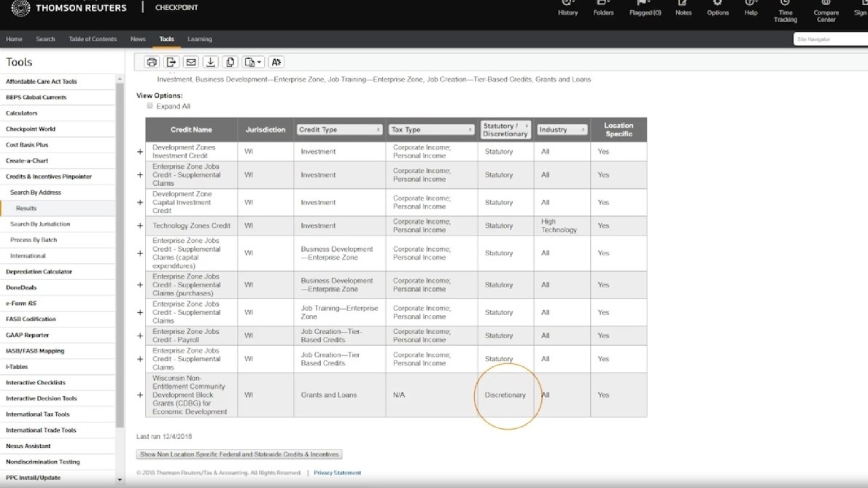Image resolution: width=868 pixels, height=488 pixels.
Task: Open the Credit Type filter dropdown
Action: (339, 130)
